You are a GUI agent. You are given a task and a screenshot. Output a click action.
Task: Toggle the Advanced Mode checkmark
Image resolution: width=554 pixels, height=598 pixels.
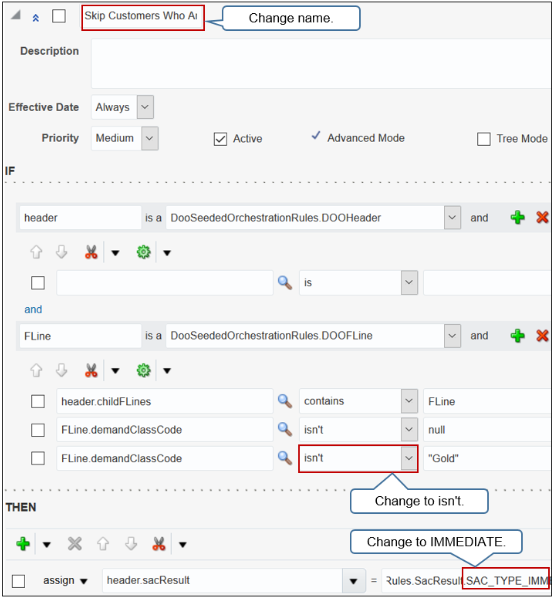pyautogui.click(x=316, y=136)
